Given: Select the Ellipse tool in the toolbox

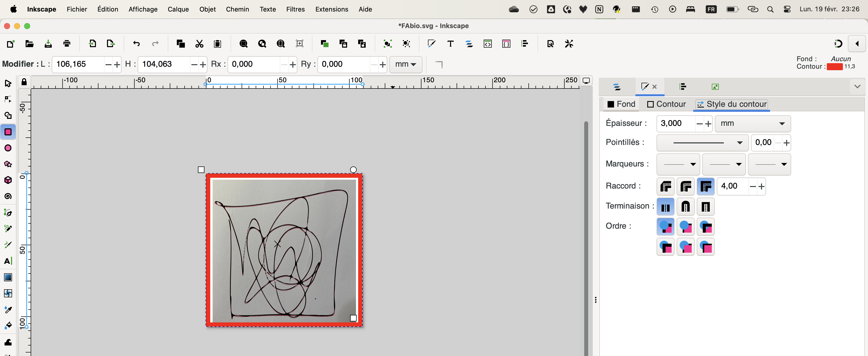Looking at the screenshot, I should 8,148.
